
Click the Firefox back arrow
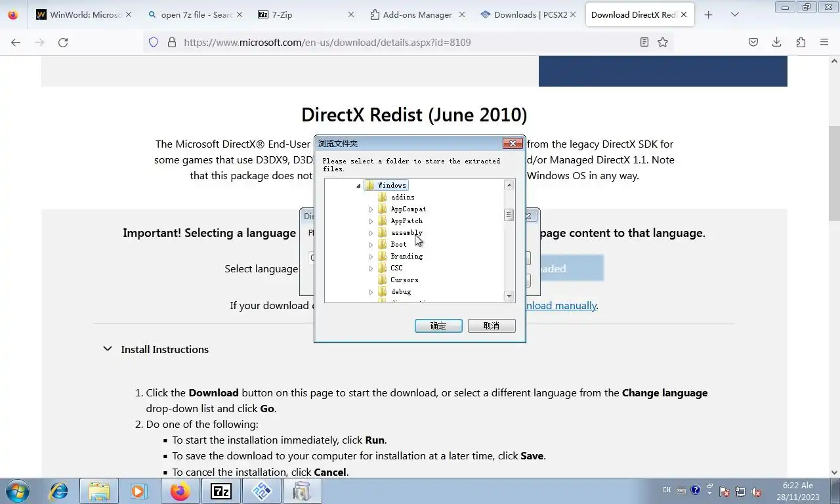16,42
